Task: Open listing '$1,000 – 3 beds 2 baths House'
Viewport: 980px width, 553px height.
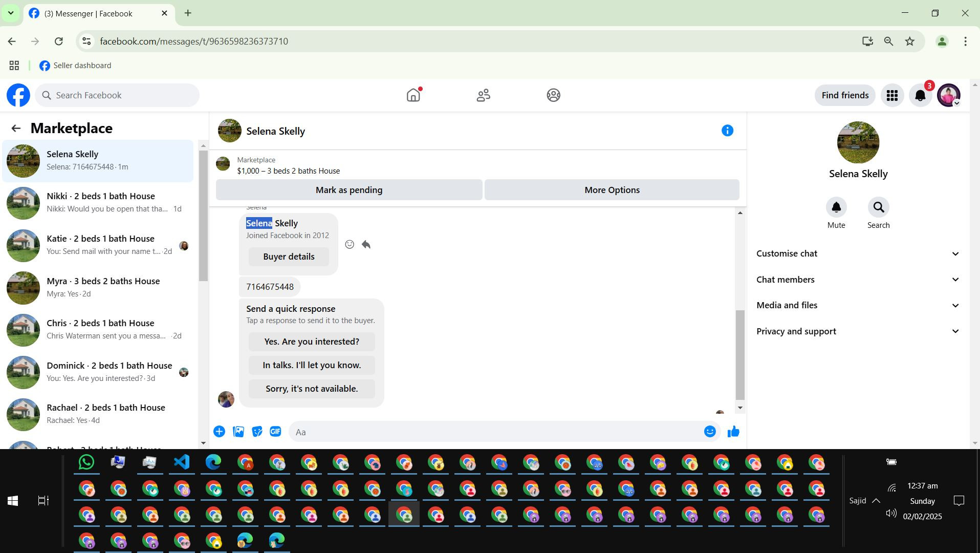Action: coord(288,171)
